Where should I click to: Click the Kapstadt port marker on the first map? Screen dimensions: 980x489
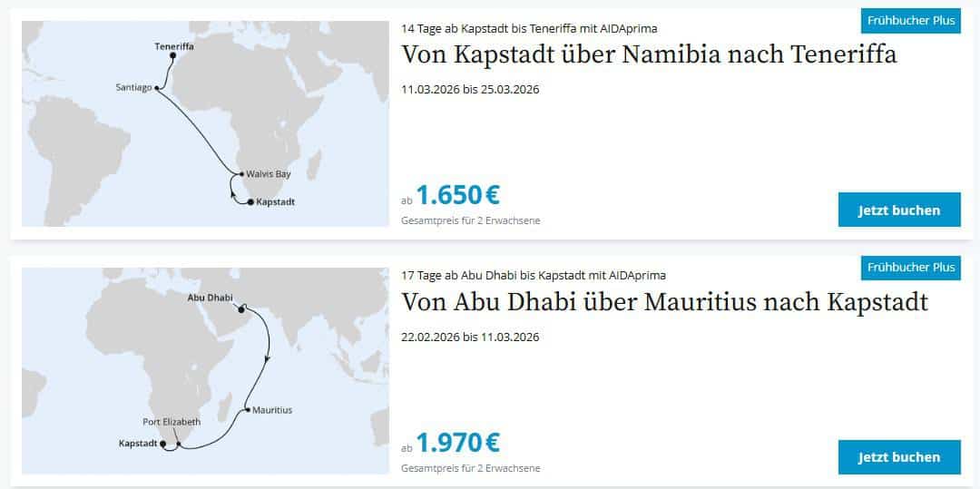point(250,202)
